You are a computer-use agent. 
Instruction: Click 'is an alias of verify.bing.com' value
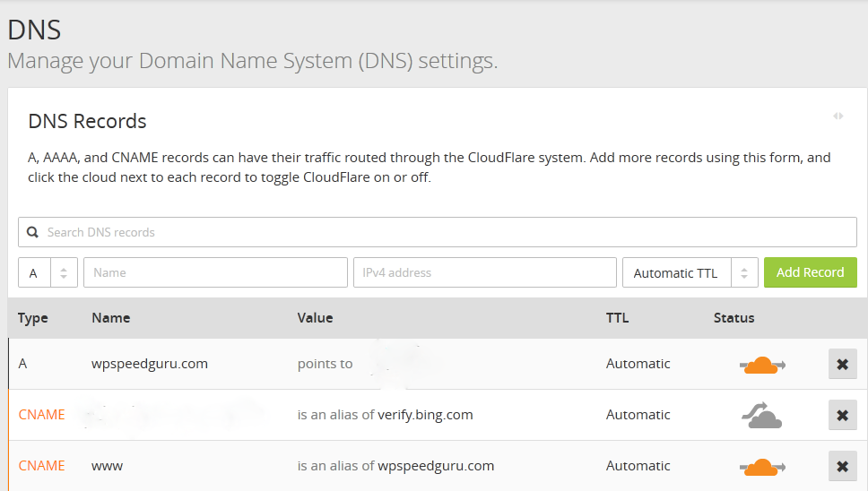coord(386,415)
